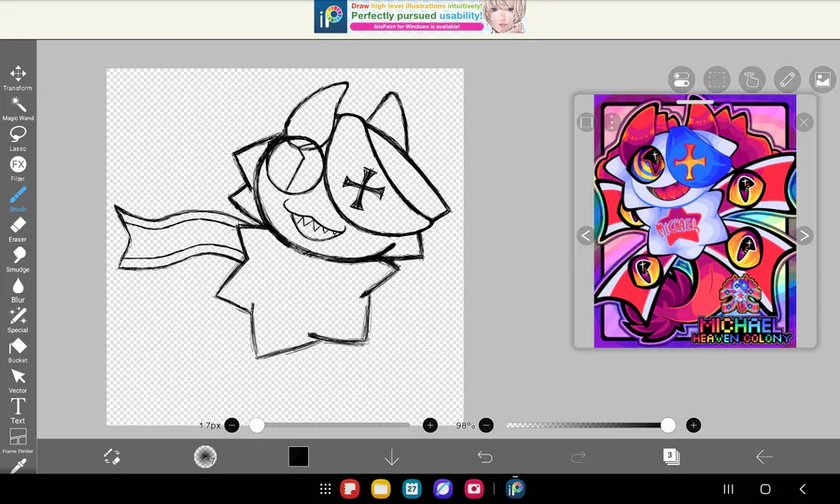Increase brush thickness with plus button
This screenshot has width=840, height=504.
430,426
